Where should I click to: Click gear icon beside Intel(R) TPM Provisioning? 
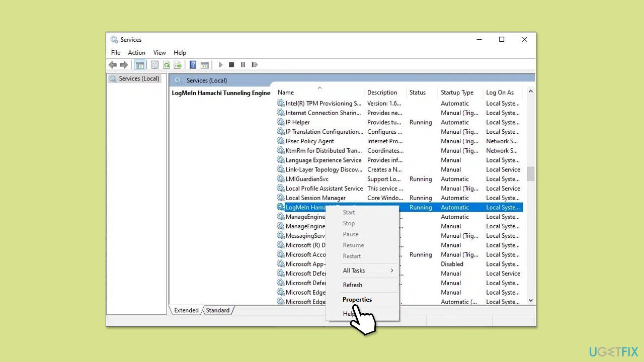[x=281, y=103]
